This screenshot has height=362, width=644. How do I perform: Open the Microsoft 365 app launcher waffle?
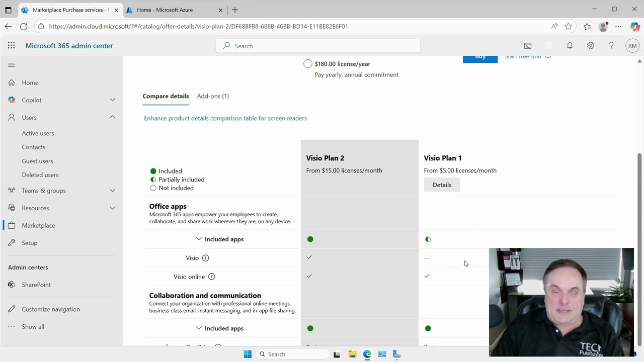tap(11, 45)
